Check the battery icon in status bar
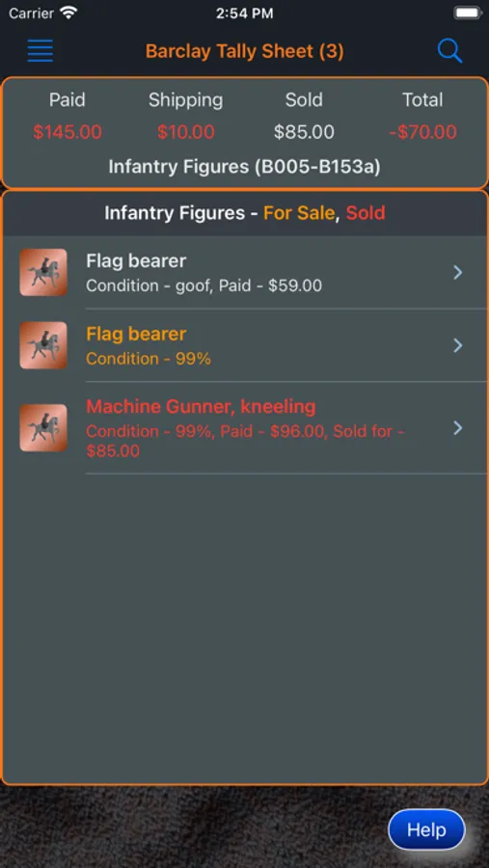The image size is (489, 868). 467,14
